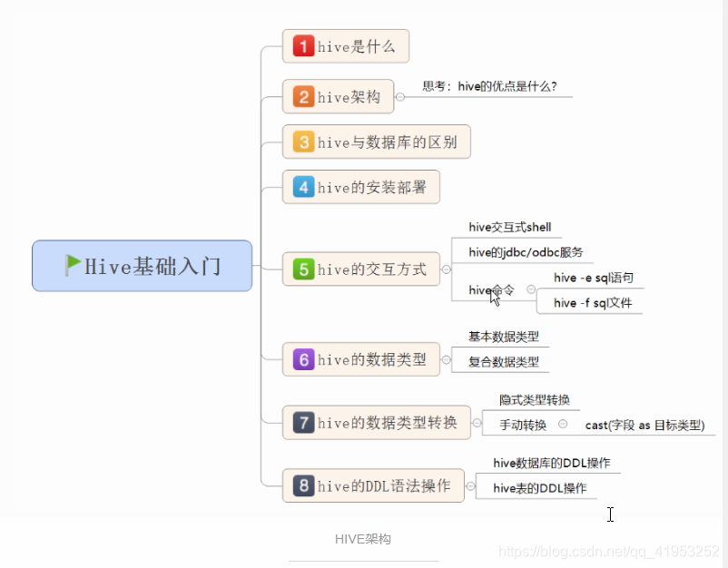Click the purple number 6 priority icon
728x568 pixels.
point(304,359)
